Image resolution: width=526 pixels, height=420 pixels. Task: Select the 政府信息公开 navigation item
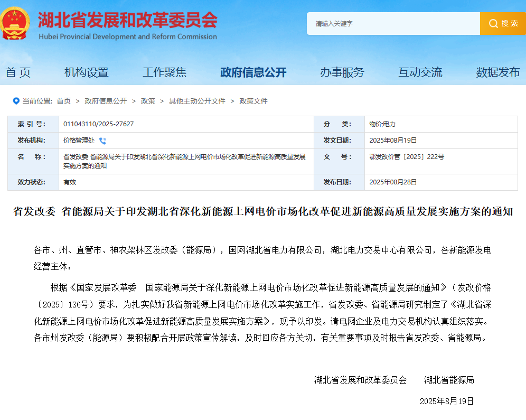[x=253, y=72]
